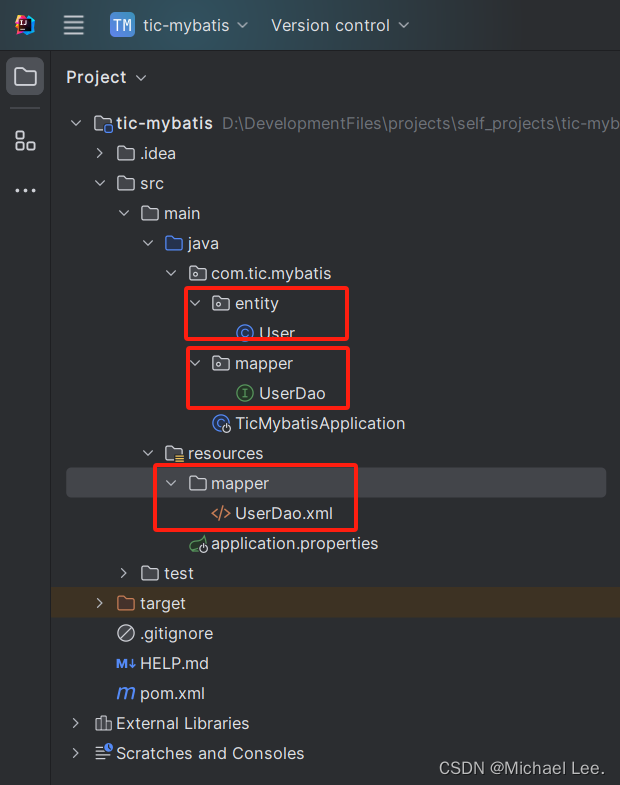Viewport: 620px width, 785px height.
Task: Click the src folder icon
Action: click(126, 183)
